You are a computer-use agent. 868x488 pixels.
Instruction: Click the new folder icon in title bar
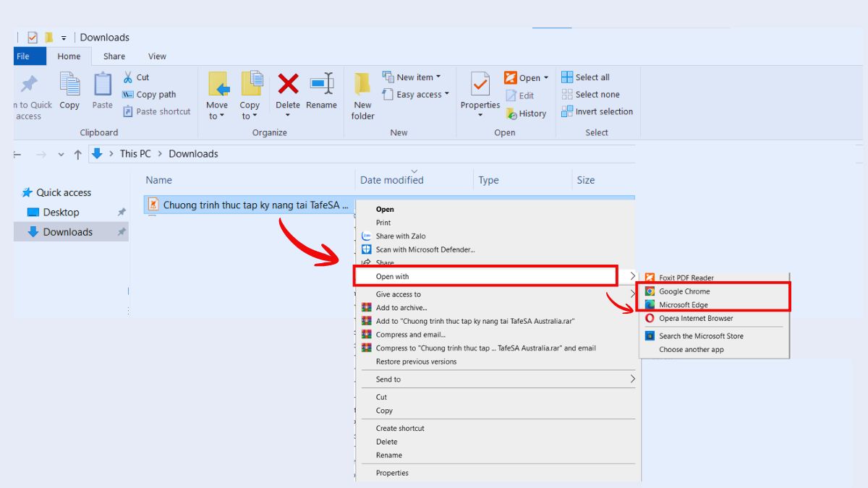tap(49, 38)
